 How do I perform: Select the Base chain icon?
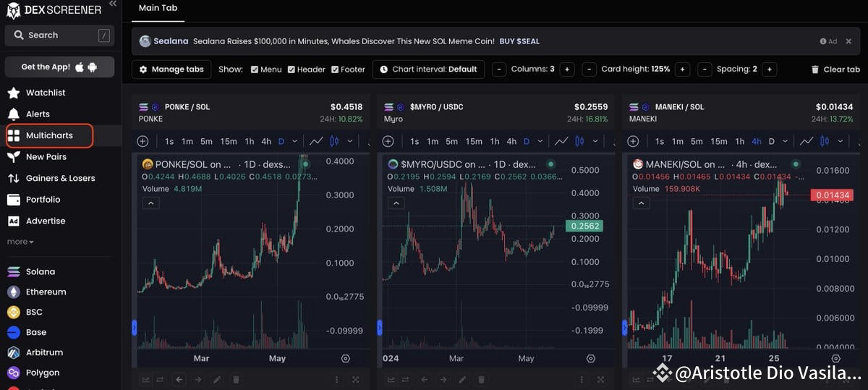[x=13, y=333]
